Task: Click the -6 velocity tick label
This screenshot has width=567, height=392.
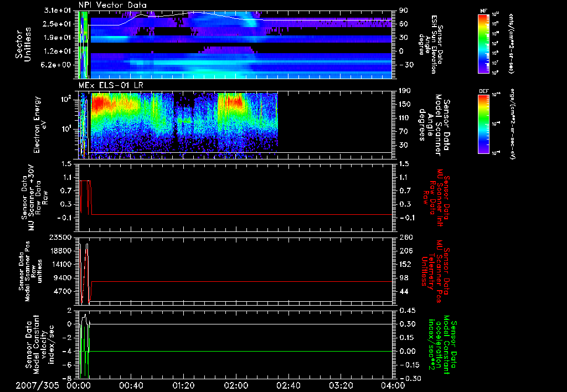Action: [x=68, y=365]
